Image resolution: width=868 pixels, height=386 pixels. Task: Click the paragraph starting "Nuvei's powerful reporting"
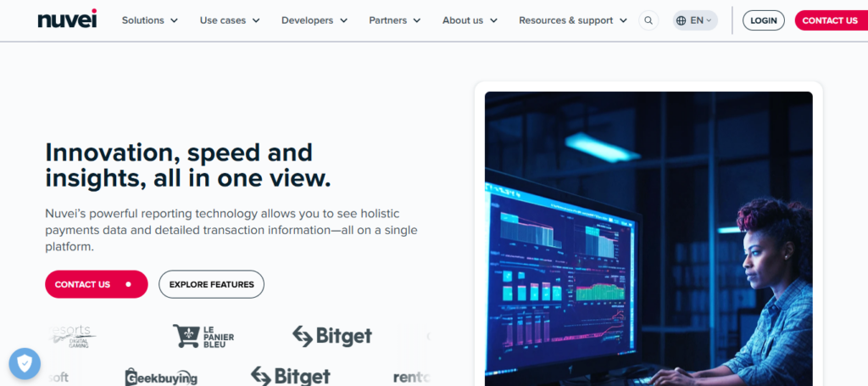231,230
